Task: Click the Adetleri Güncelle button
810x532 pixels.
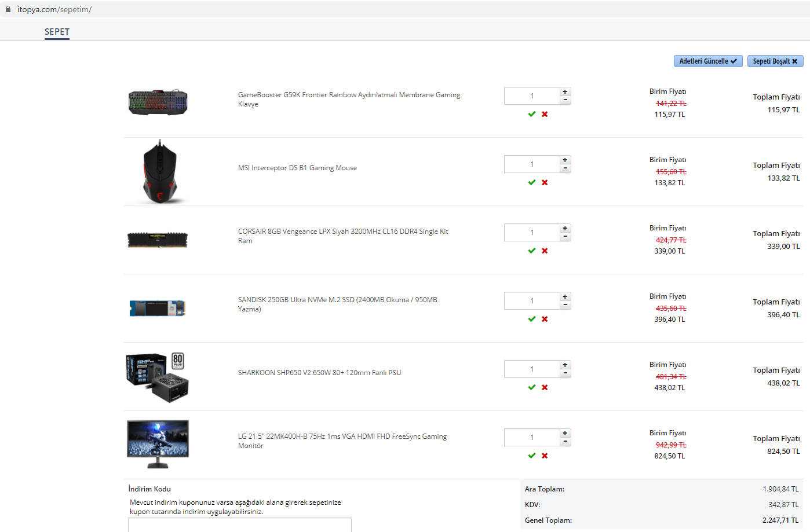Action: 708,61
